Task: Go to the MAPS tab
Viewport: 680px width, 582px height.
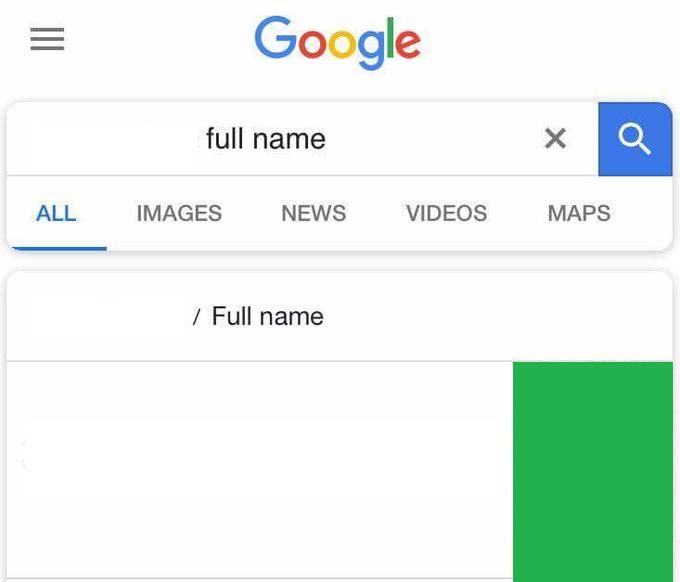Action: point(579,213)
